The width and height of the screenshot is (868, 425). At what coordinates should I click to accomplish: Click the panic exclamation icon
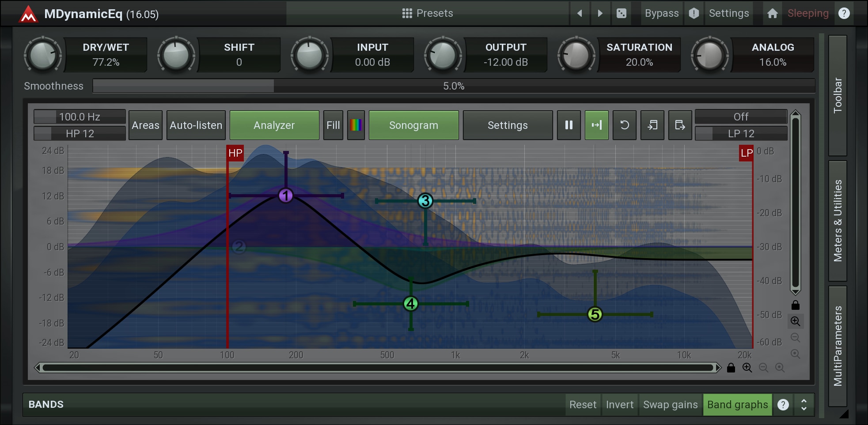click(694, 13)
